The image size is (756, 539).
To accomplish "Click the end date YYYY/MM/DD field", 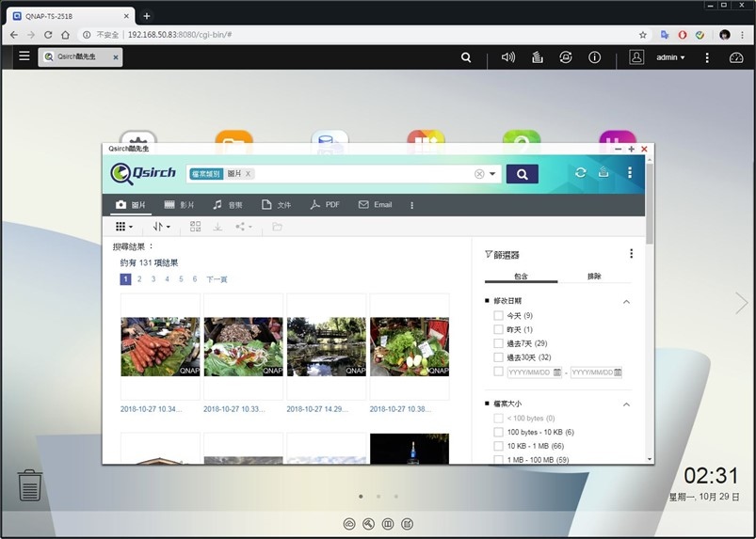I will pos(596,373).
